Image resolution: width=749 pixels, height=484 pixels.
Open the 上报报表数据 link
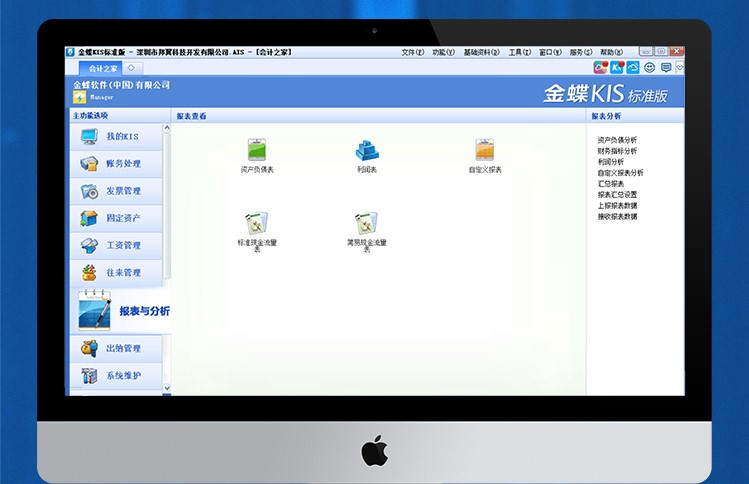click(x=617, y=206)
